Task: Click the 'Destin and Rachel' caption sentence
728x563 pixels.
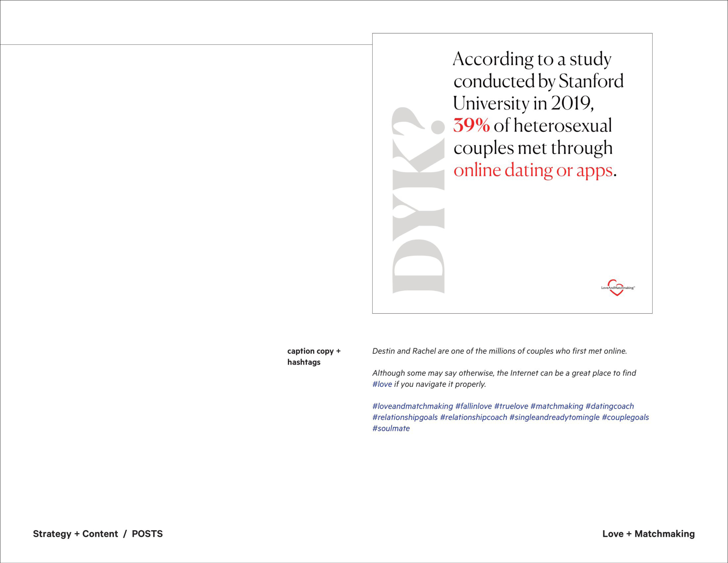Action: 499,351
